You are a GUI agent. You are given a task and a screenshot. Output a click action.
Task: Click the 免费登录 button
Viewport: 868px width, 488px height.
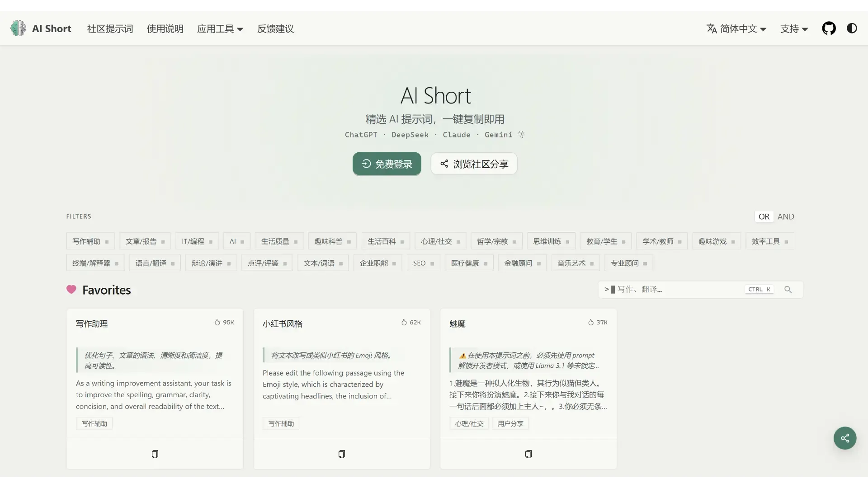tap(387, 164)
